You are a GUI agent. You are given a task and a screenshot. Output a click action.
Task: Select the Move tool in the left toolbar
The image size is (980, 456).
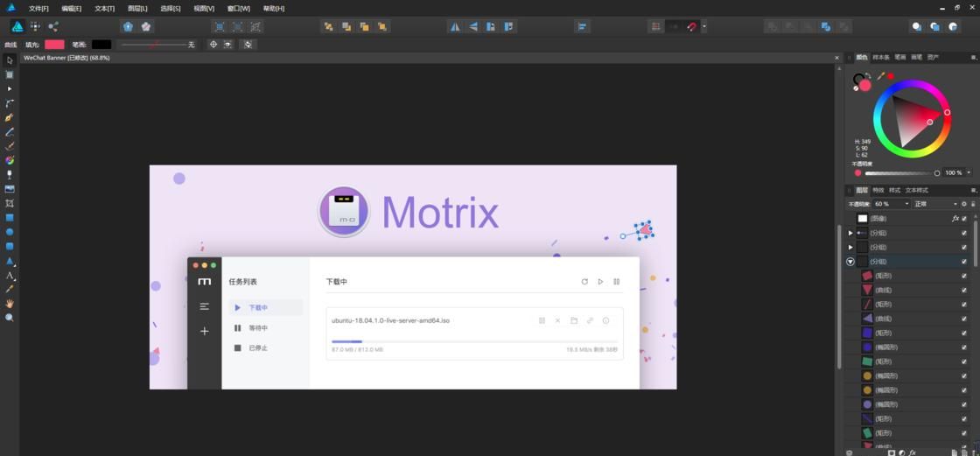(x=10, y=60)
